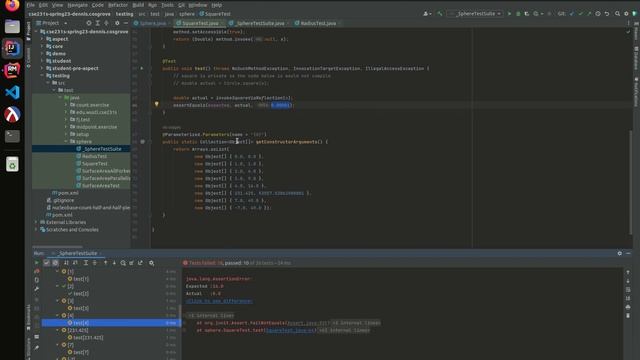The width and height of the screenshot is (640, 360).
Task: Open Visual Studio Code from the dock
Action: 12,92
